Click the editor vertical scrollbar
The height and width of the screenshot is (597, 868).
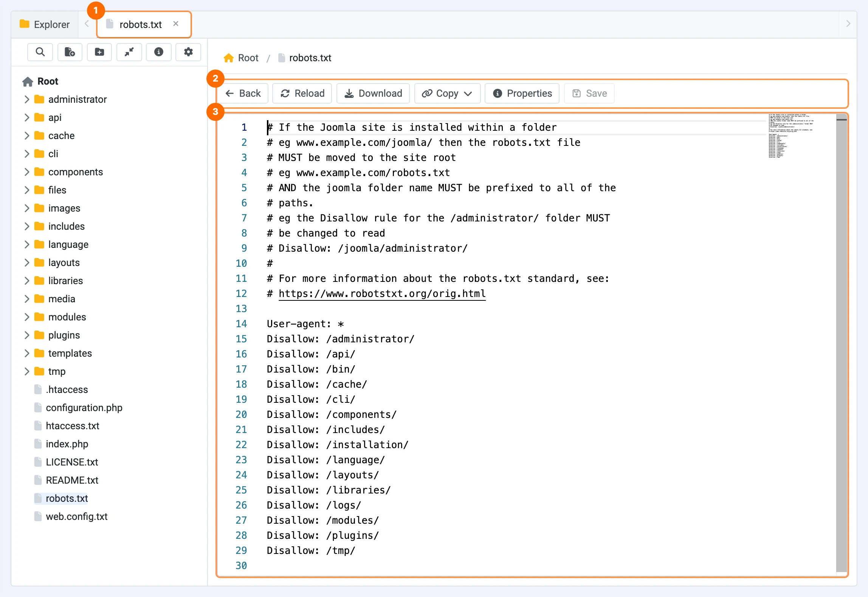841,344
